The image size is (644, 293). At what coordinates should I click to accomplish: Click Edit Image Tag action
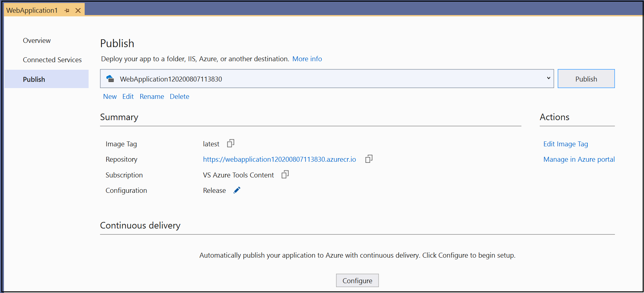click(566, 144)
